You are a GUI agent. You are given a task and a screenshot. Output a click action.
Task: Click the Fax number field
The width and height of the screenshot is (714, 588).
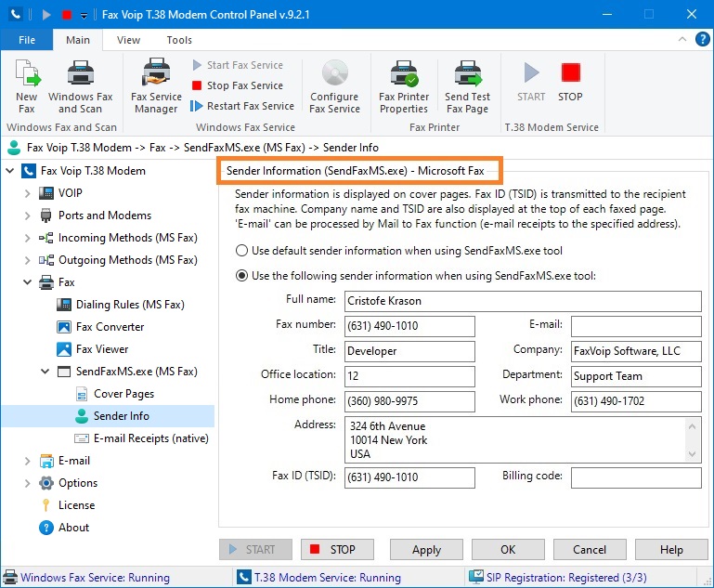tap(409, 326)
